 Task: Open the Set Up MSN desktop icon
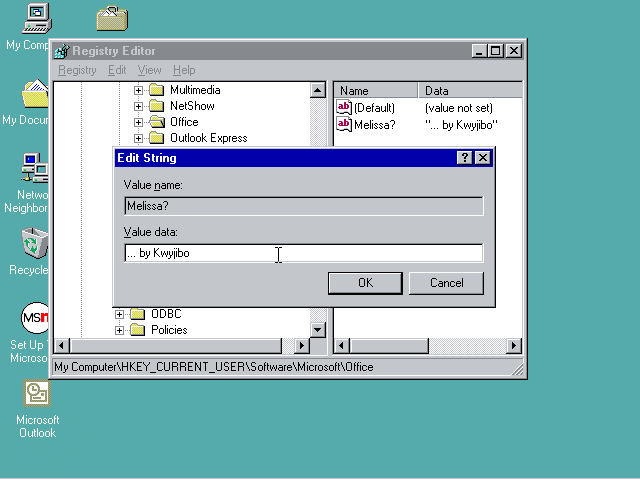coord(35,318)
